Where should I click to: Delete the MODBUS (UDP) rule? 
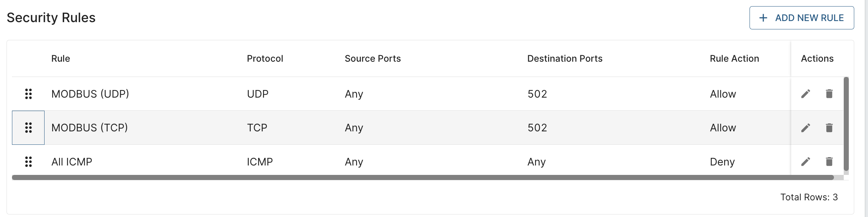point(829,94)
